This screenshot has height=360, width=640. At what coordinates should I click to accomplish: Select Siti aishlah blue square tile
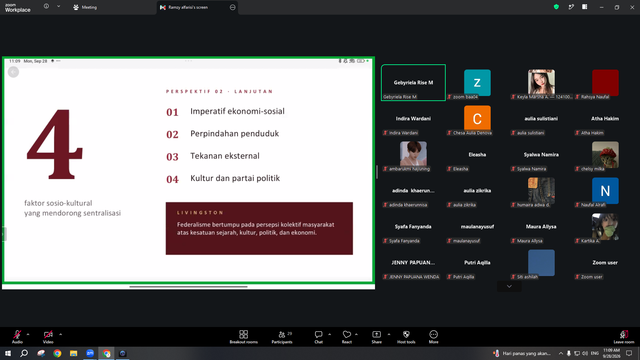[541, 263]
